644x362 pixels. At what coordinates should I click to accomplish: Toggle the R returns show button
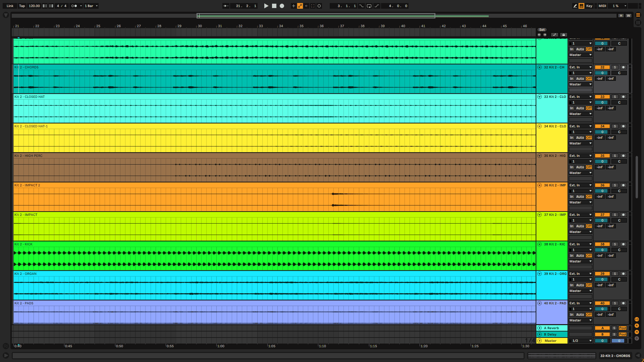click(x=637, y=325)
